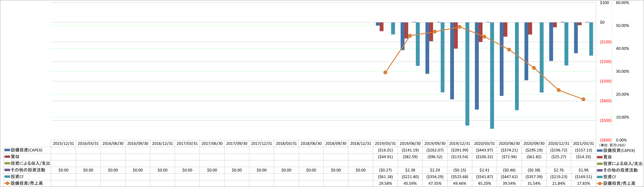
Task: Click the その他 value $2.76 cell
Action: [x=559, y=170]
